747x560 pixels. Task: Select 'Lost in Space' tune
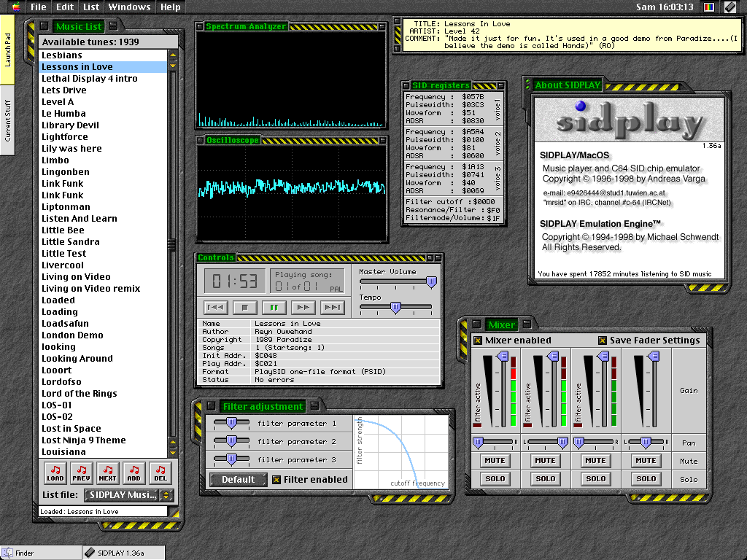103,429
